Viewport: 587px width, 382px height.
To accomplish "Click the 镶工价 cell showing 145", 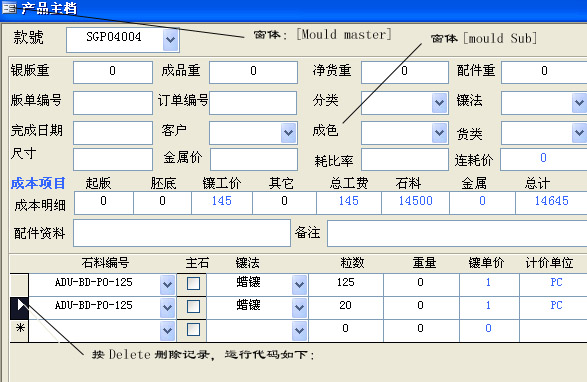I will [222, 203].
